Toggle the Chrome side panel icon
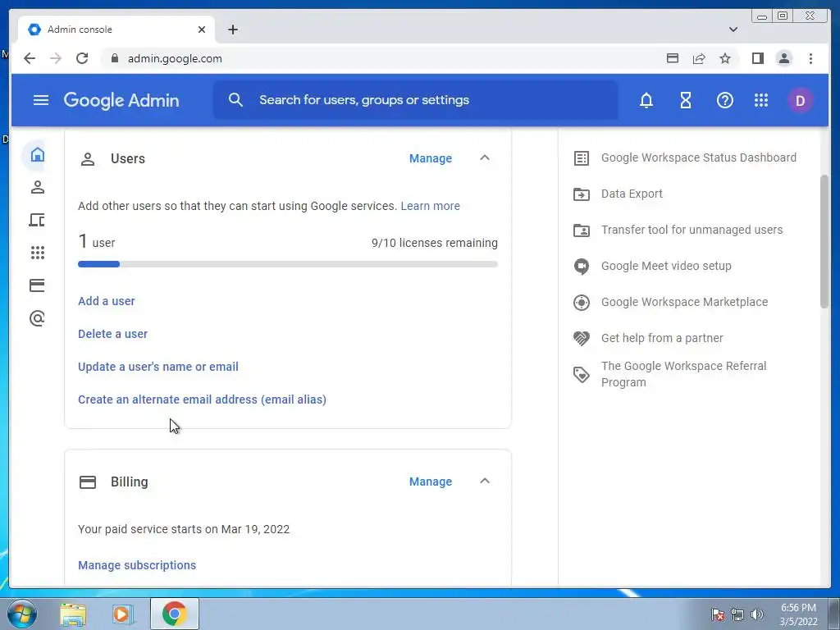 pyautogui.click(x=757, y=58)
